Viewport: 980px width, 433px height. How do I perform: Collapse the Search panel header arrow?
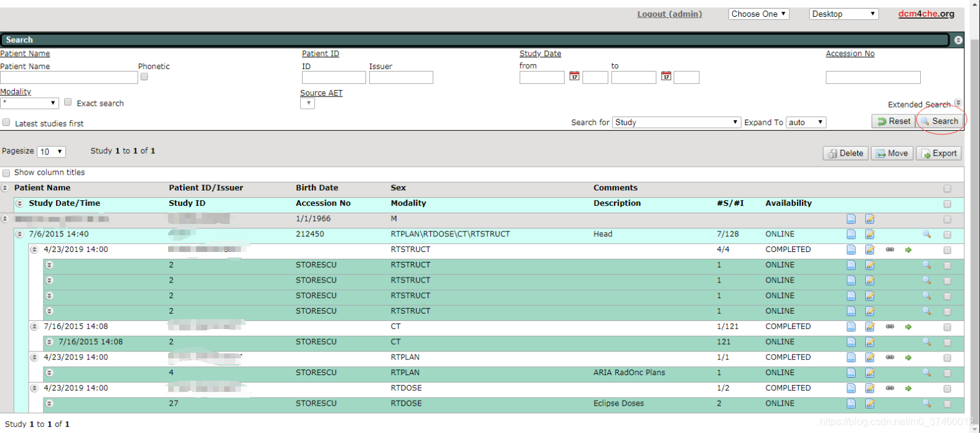point(958,40)
